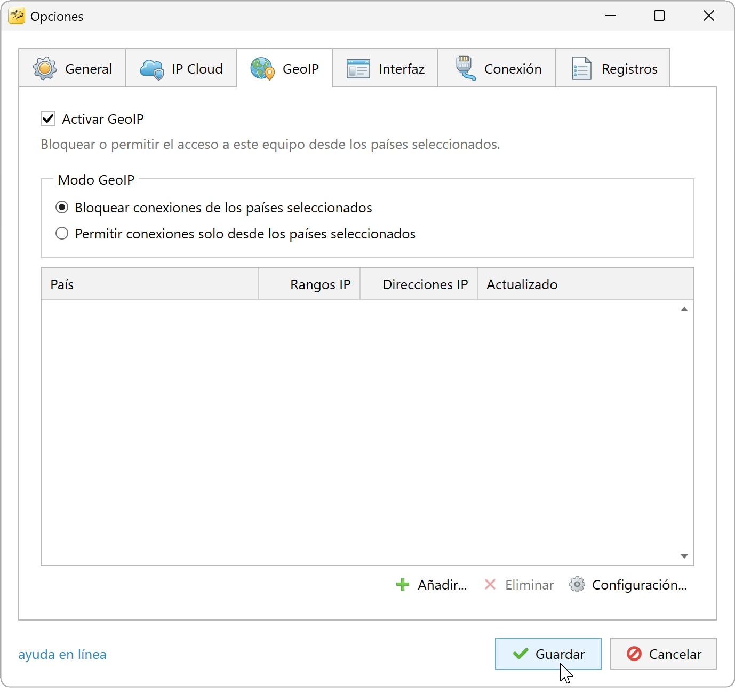Open the ayuda en línea link
The image size is (735, 700).
[x=62, y=654]
